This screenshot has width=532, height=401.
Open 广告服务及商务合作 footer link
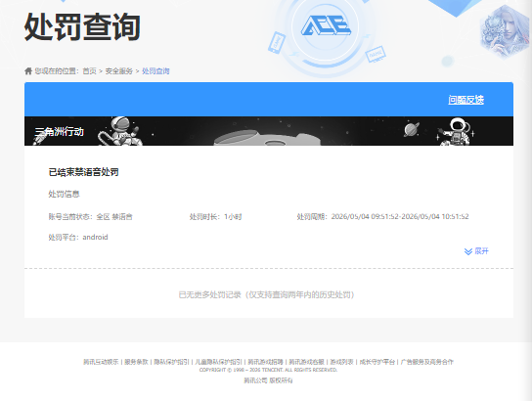tap(426, 362)
